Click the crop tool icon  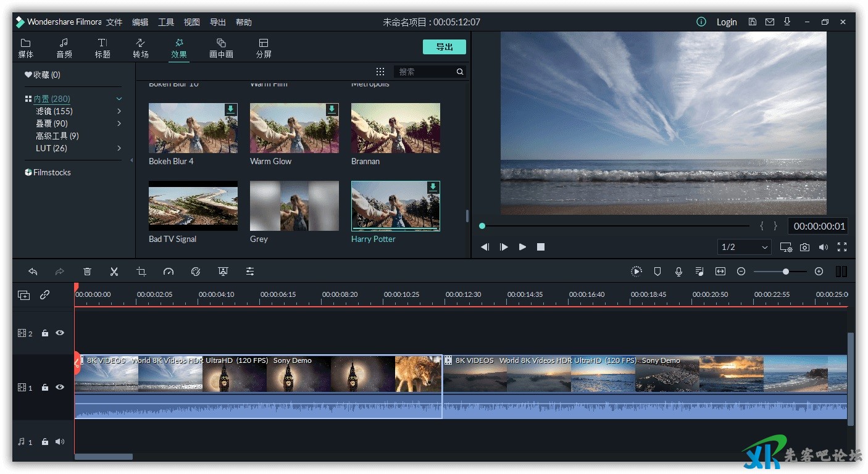[141, 272]
